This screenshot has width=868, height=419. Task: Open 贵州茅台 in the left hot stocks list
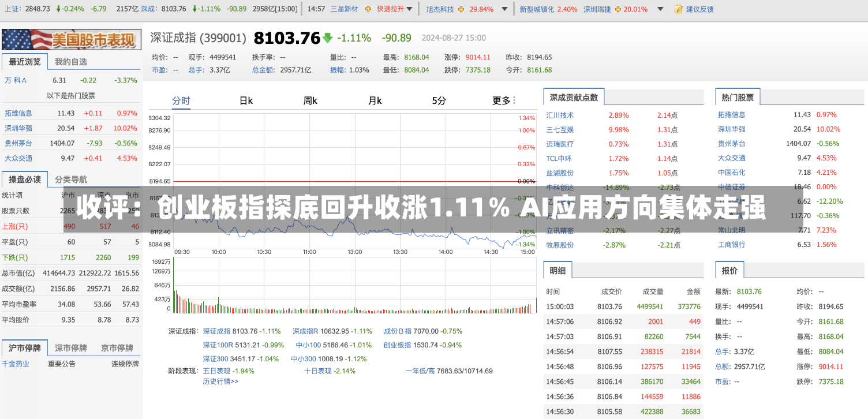pos(18,143)
